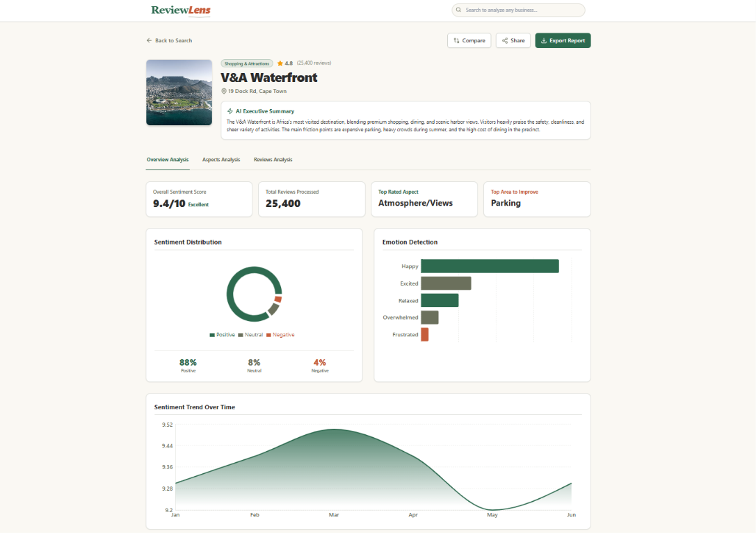Click the AI Executive Summary heading
The image size is (756, 533).
[265, 111]
